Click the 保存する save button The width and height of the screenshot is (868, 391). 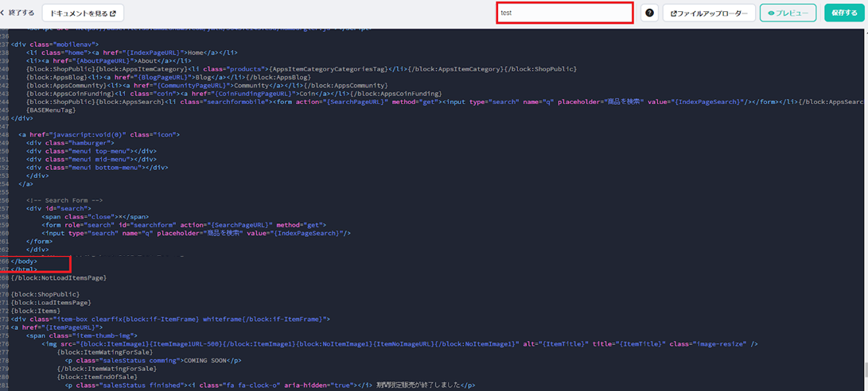click(x=844, y=13)
